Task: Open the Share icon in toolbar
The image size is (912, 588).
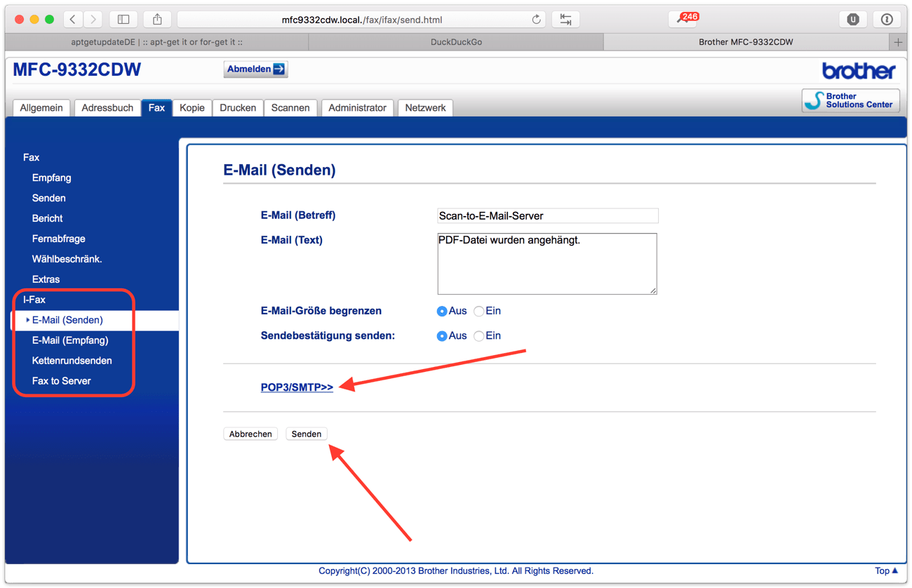Action: pos(157,19)
